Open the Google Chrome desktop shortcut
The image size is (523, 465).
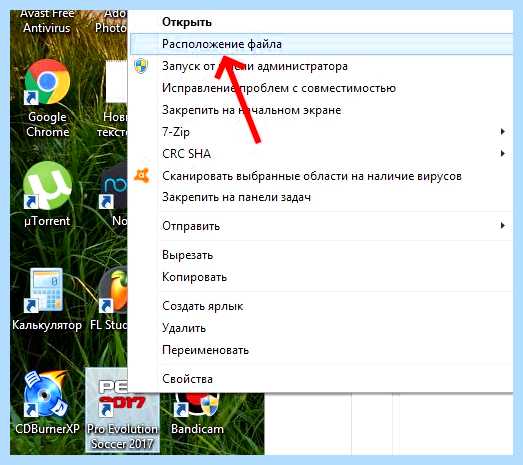(47, 99)
